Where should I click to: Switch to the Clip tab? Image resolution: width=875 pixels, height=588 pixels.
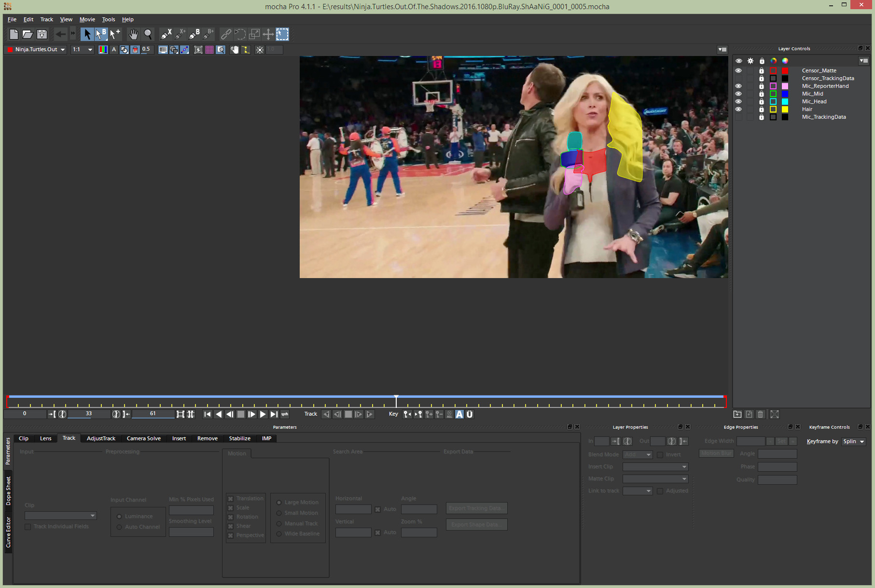tap(24, 438)
